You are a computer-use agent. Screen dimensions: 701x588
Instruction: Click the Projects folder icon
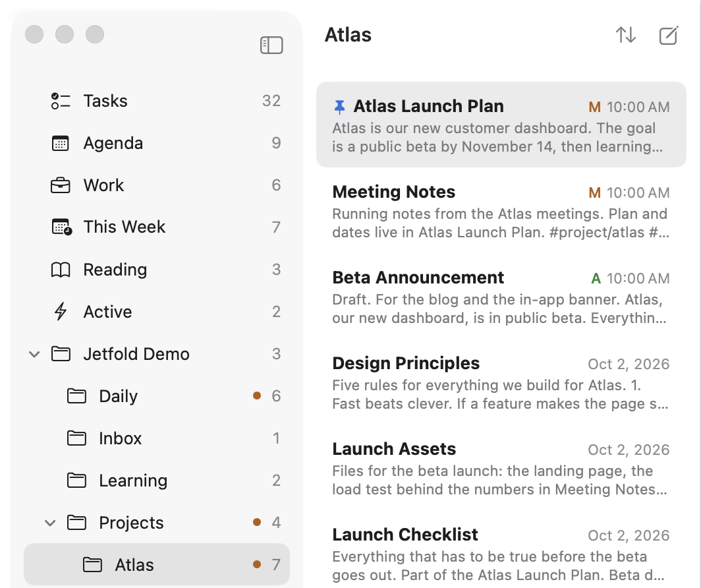click(76, 522)
